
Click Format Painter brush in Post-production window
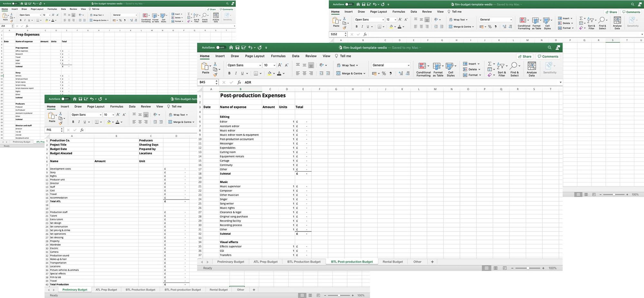[x=215, y=75]
